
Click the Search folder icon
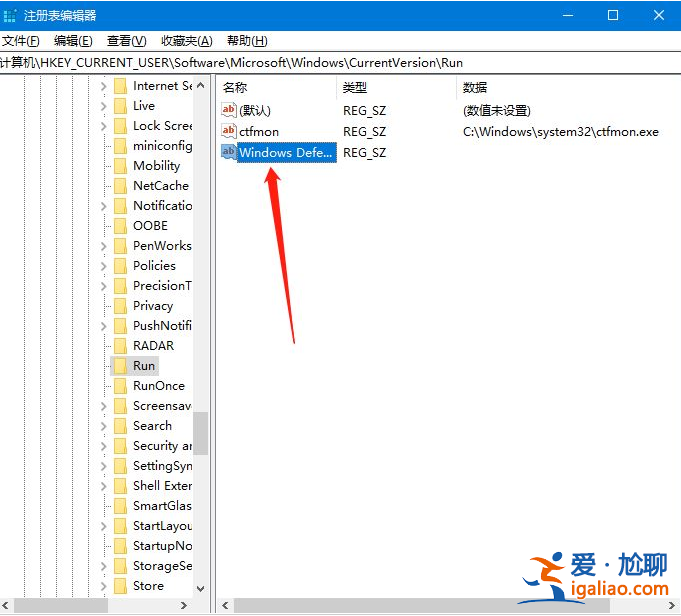(x=120, y=425)
